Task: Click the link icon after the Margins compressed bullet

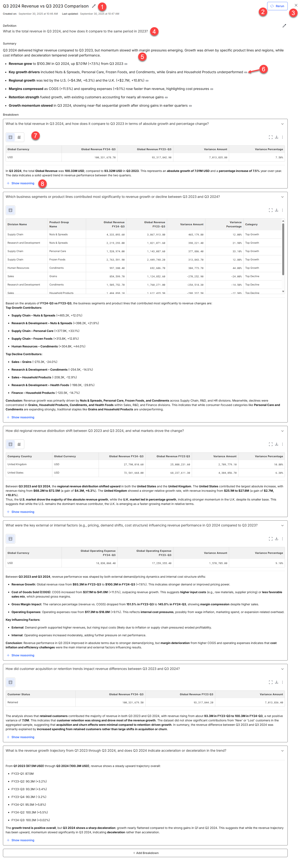Action: tap(212, 89)
